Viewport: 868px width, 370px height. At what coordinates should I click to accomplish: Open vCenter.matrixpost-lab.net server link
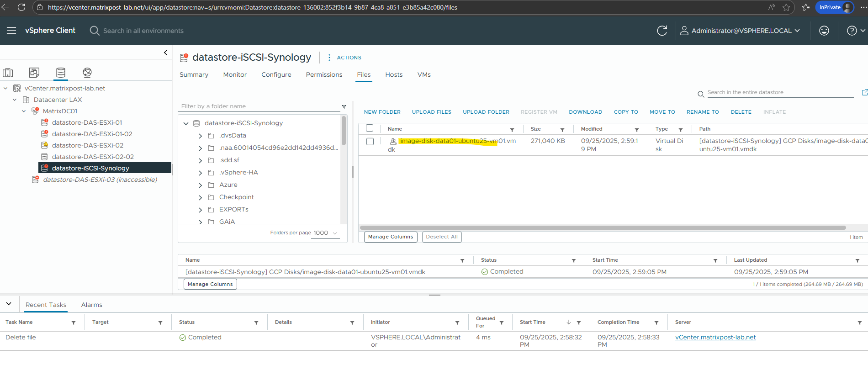pyautogui.click(x=715, y=337)
